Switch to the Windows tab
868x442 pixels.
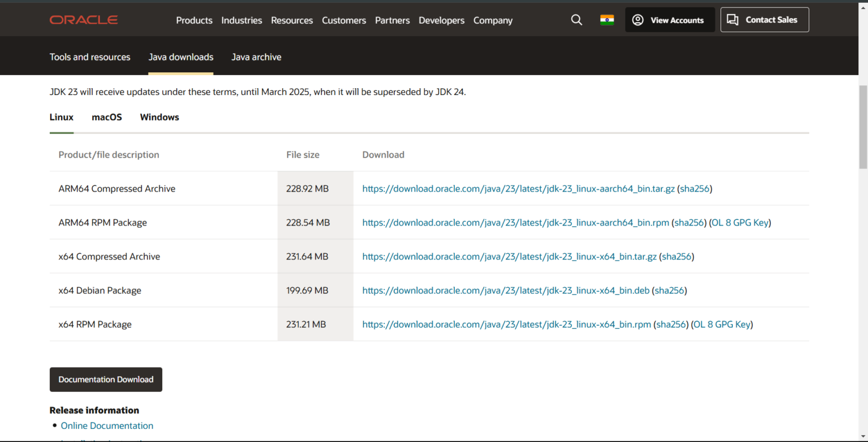[159, 117]
